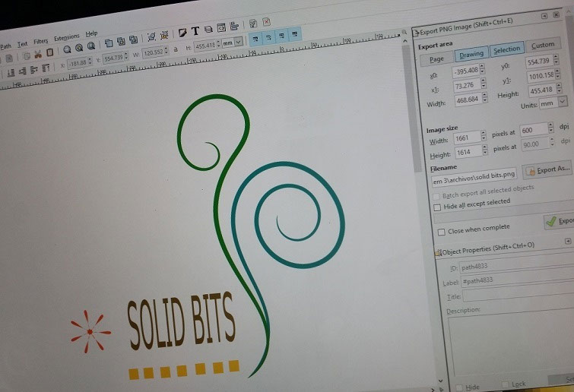
Task: Click the zoom magnifier at ruler corner
Action: (x=404, y=33)
